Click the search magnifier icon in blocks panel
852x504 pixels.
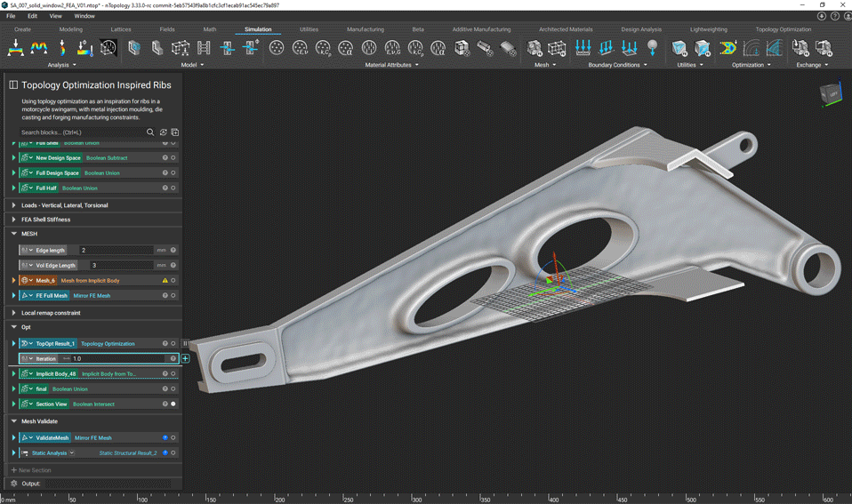tap(150, 132)
